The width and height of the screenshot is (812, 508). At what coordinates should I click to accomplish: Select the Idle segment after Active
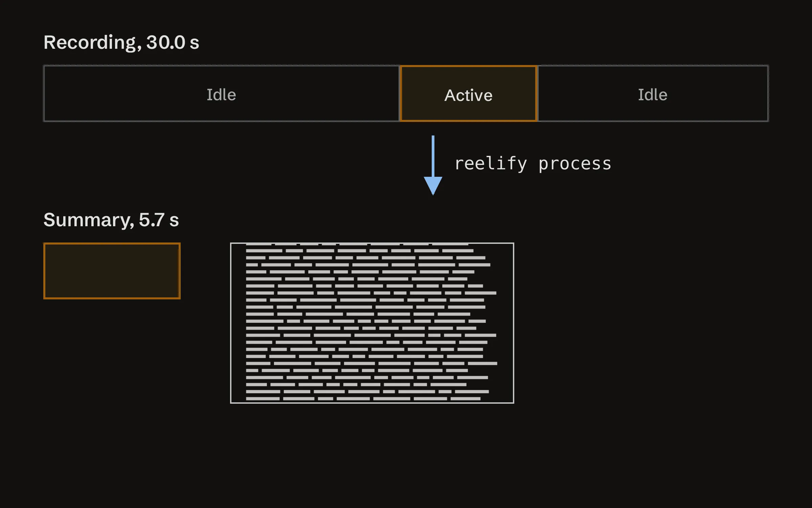pyautogui.click(x=653, y=93)
